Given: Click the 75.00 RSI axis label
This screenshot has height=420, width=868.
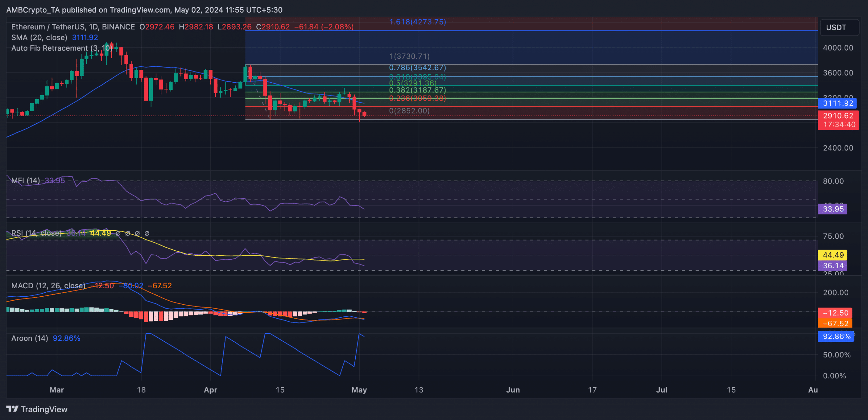Looking at the screenshot, I should [833, 236].
